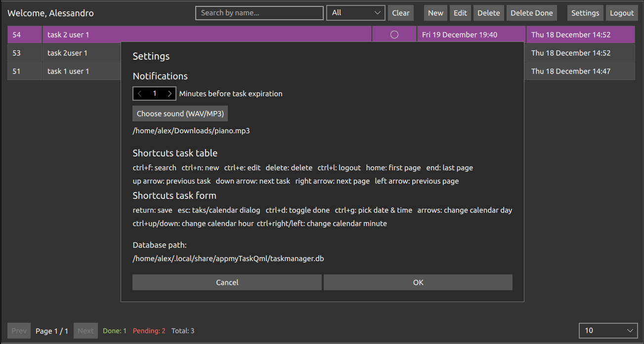Open the items-per-page dropdown showing 10
Screen dimensions: 644x344
(x=608, y=330)
